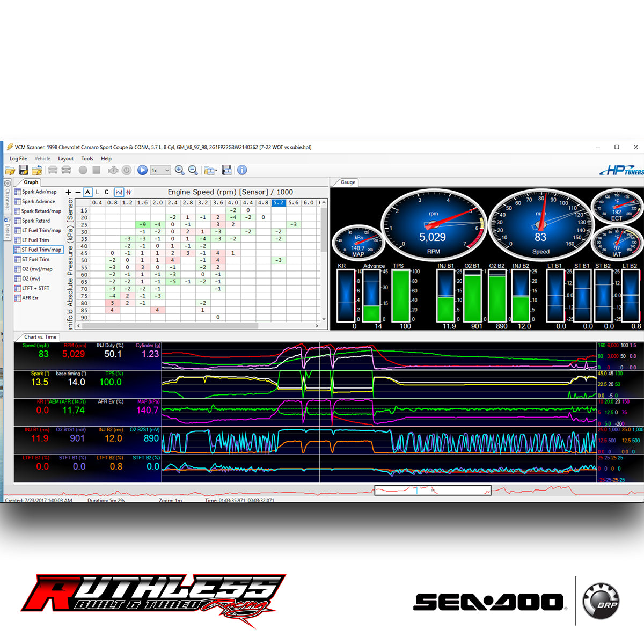This screenshot has height=644, width=644.
Task: Open the layout options dropdown arrow
Action: point(216,170)
